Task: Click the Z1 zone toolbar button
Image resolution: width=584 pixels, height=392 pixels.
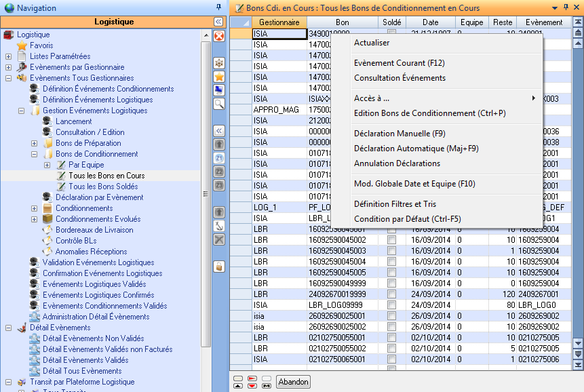Action: coord(219,158)
